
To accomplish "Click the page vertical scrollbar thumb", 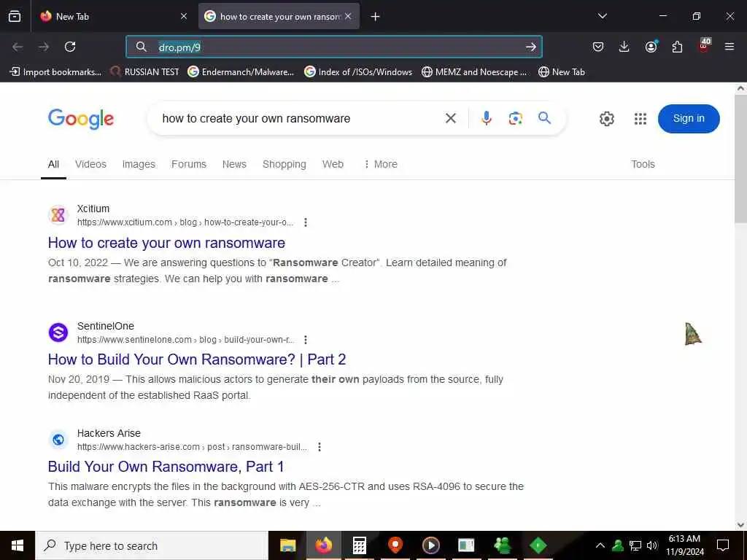I will pos(741,158).
